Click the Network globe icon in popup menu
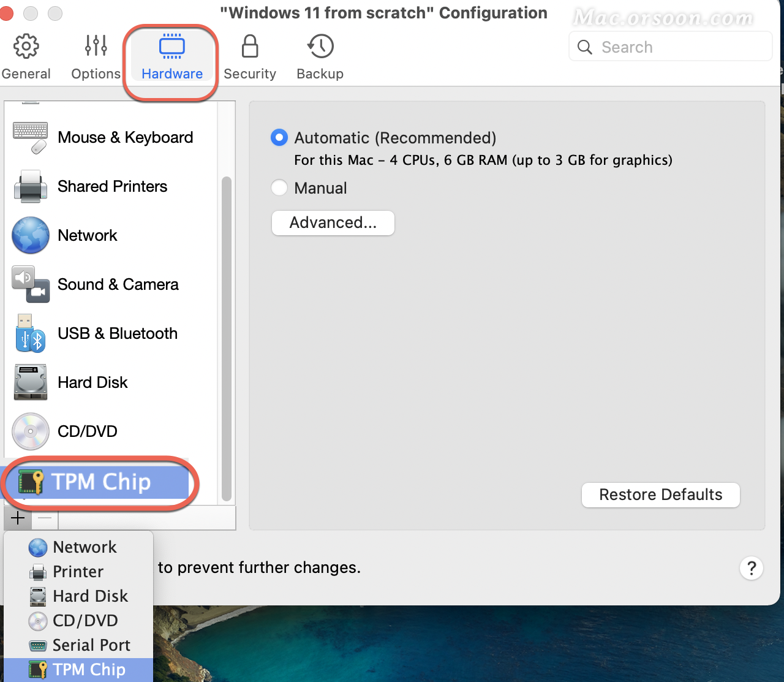 click(38, 547)
